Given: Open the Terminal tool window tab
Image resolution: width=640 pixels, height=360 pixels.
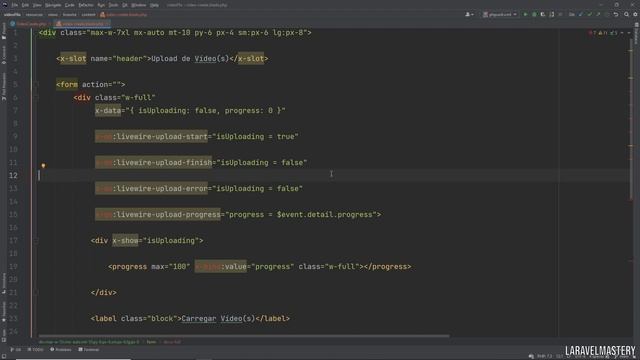Looking at the screenshot, I should pyautogui.click(x=89, y=350).
